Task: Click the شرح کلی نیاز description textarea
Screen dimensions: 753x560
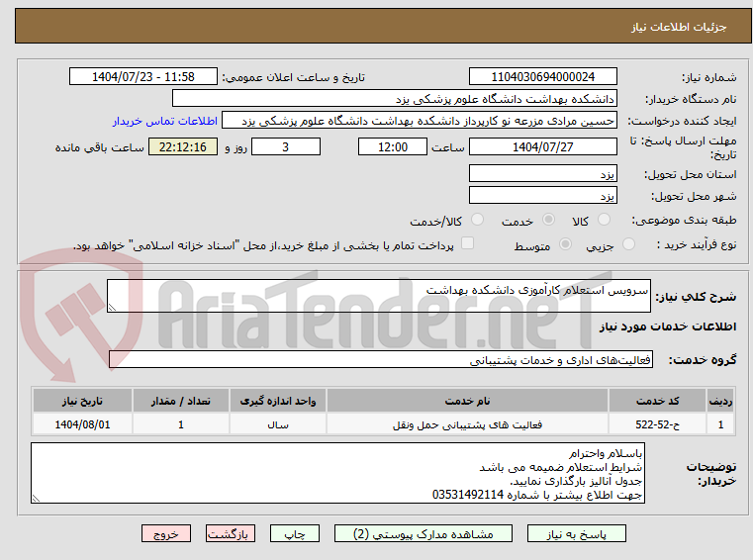Action: (x=379, y=296)
